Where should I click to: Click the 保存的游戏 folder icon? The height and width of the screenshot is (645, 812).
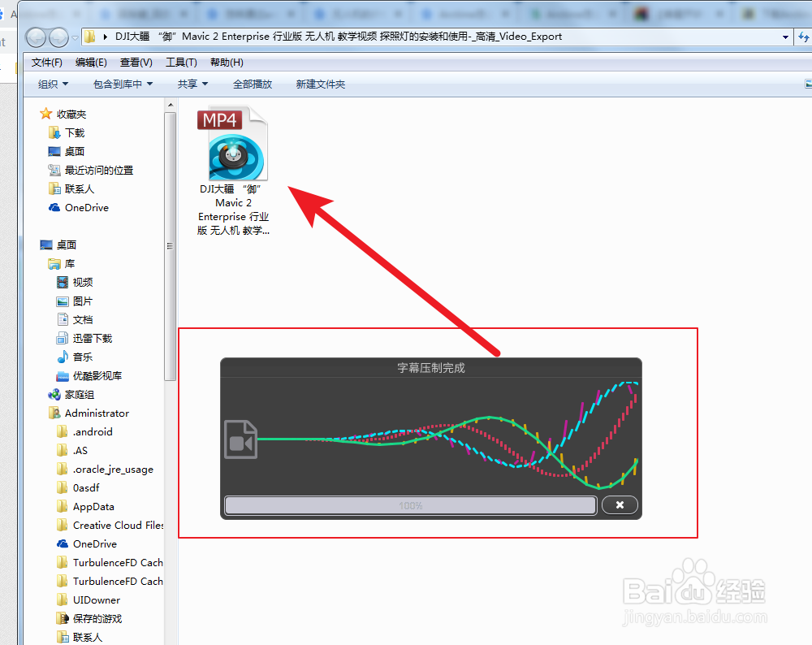[63, 618]
